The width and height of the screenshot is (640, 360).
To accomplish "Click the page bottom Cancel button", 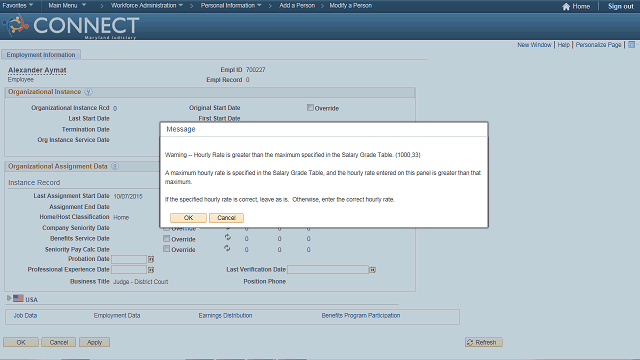I will [x=58, y=342].
